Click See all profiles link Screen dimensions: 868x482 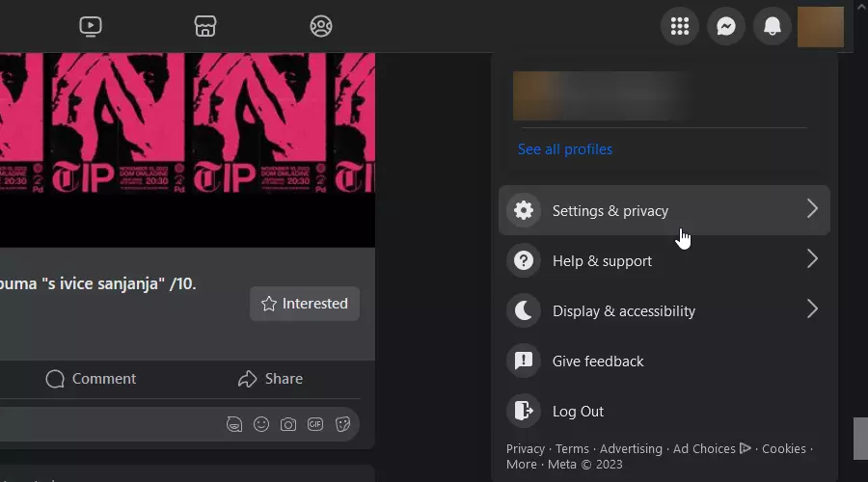point(564,149)
